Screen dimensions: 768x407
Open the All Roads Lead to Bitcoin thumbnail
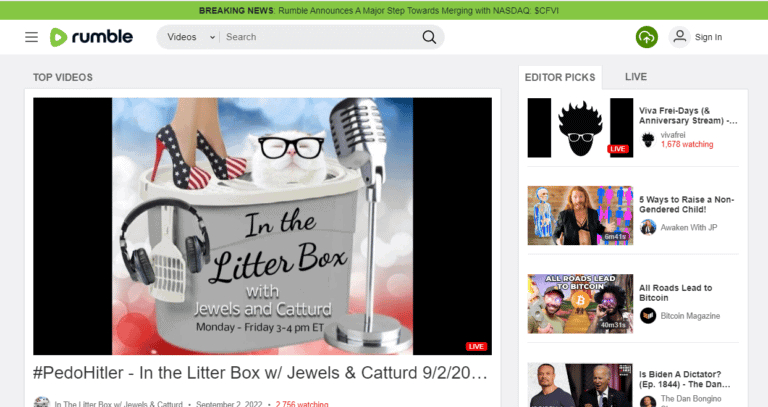pyautogui.click(x=580, y=304)
